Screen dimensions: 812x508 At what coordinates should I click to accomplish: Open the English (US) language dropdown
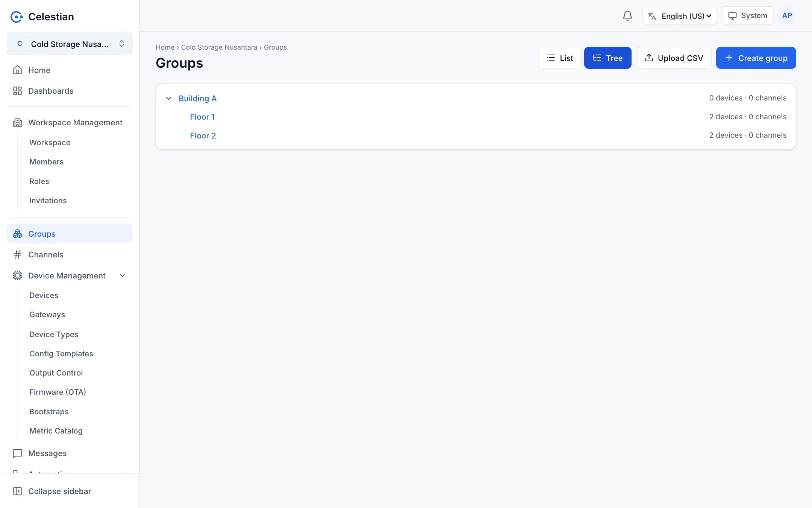point(680,16)
